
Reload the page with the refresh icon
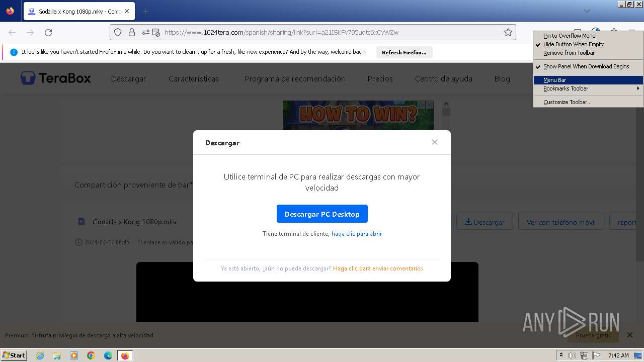(x=48, y=32)
